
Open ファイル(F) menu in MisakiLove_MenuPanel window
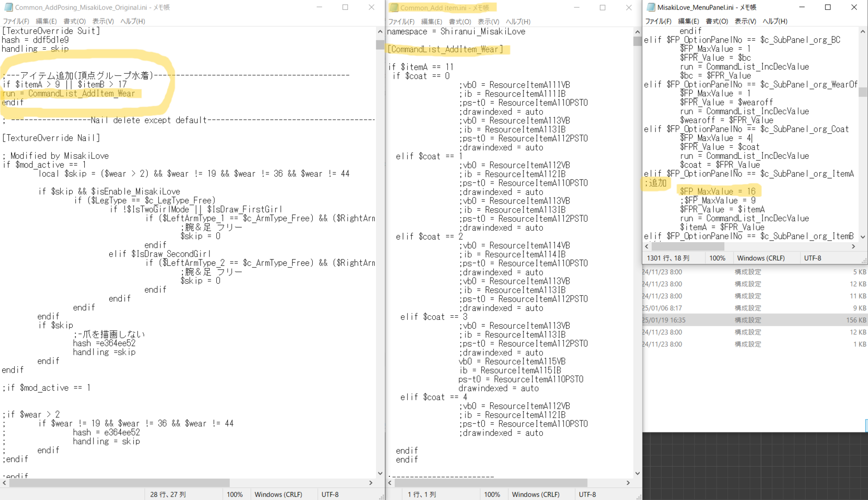point(658,21)
